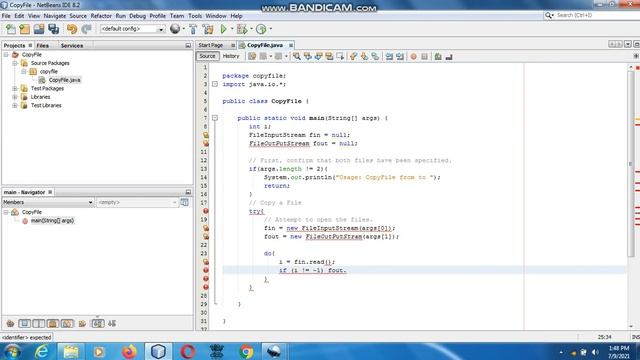Open the Run Project dropdown arrow
Image resolution: width=640 pixels, height=360 pixels.
232,29
